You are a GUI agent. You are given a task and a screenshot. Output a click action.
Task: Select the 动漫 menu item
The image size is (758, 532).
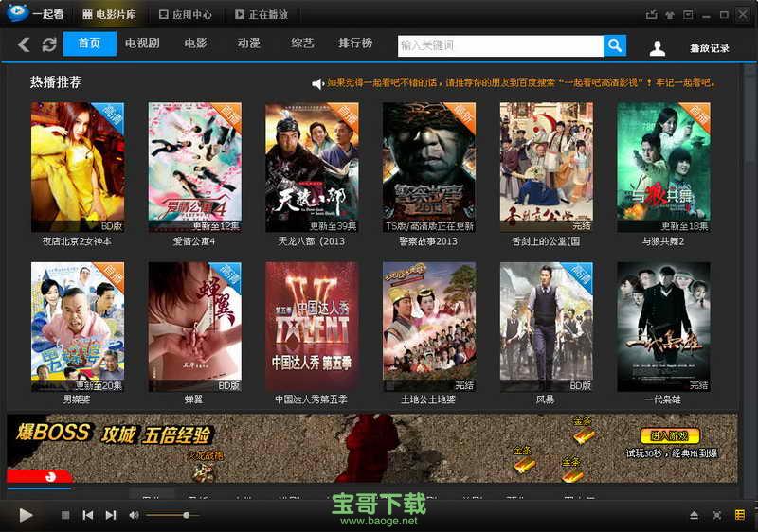249,44
